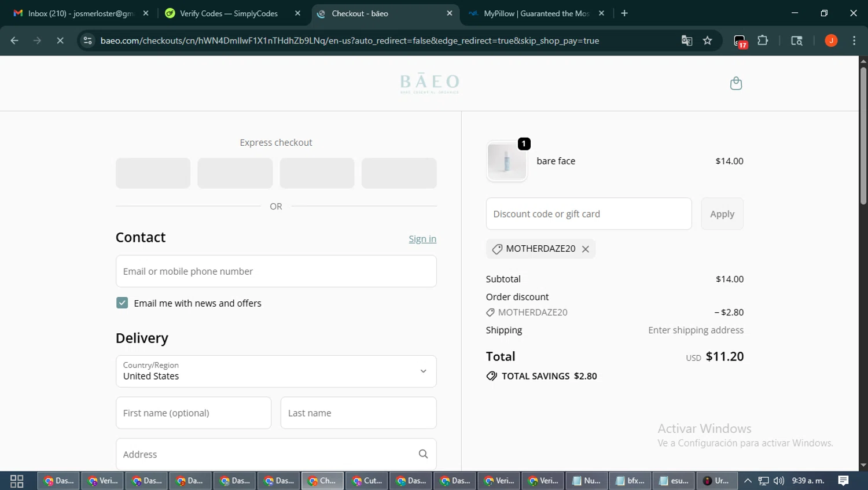Open the 'Ur...' taskbar item

pos(717,481)
